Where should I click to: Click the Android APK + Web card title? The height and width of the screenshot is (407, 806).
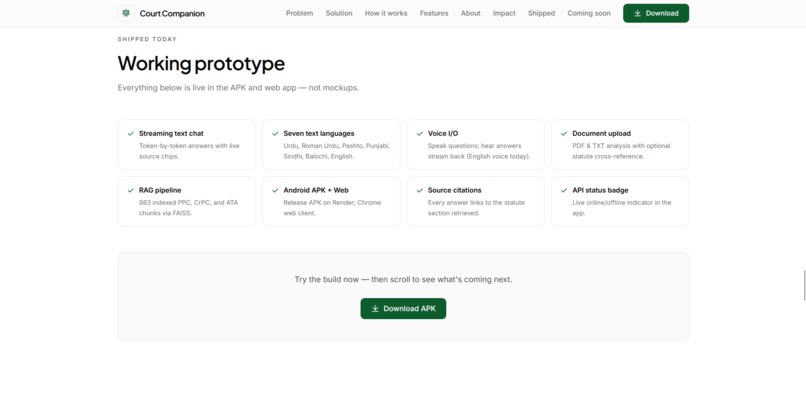(316, 190)
